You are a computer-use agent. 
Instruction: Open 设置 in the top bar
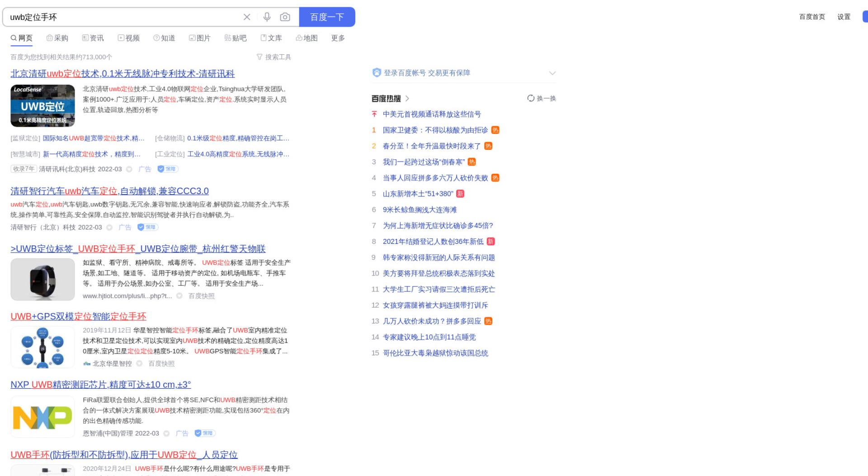[x=844, y=17]
